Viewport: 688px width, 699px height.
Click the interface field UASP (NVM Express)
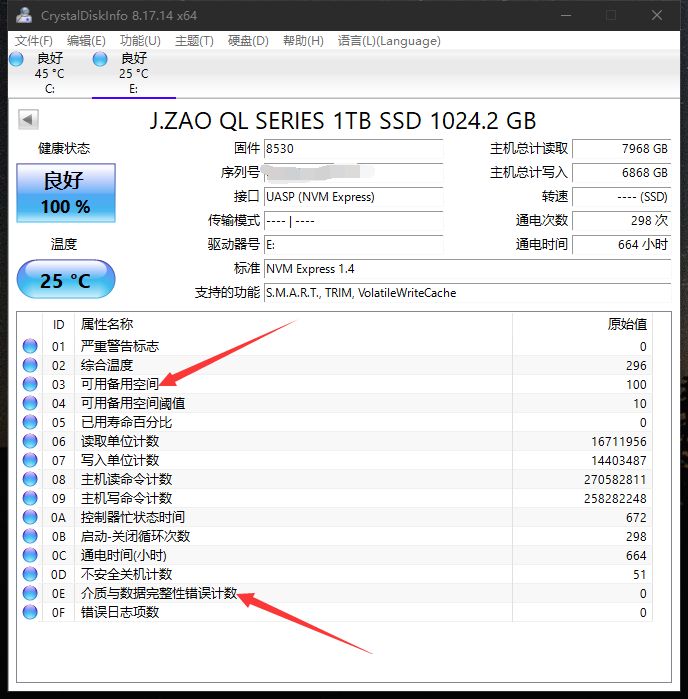click(354, 197)
